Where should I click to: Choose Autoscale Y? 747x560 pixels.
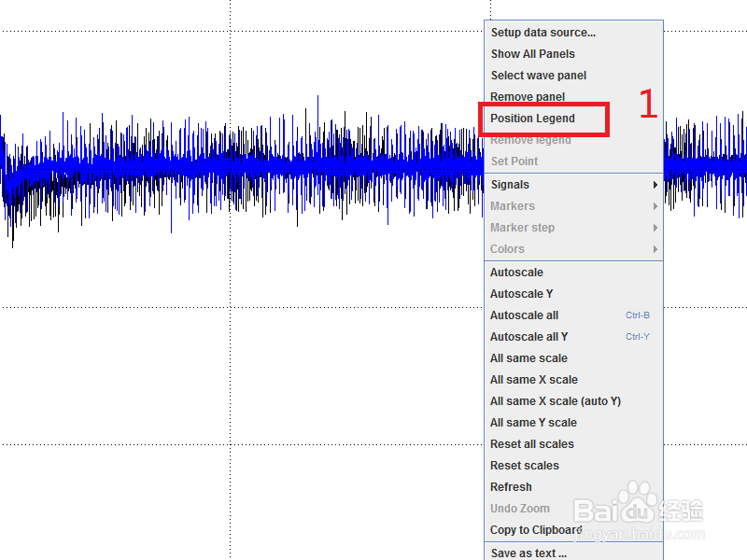pyautogui.click(x=573, y=293)
